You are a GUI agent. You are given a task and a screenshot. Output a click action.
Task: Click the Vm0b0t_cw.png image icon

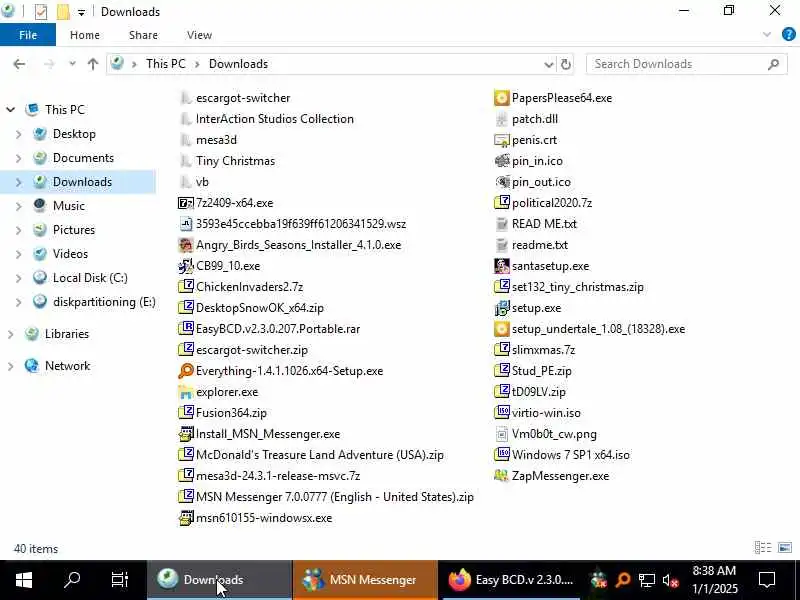(x=502, y=434)
